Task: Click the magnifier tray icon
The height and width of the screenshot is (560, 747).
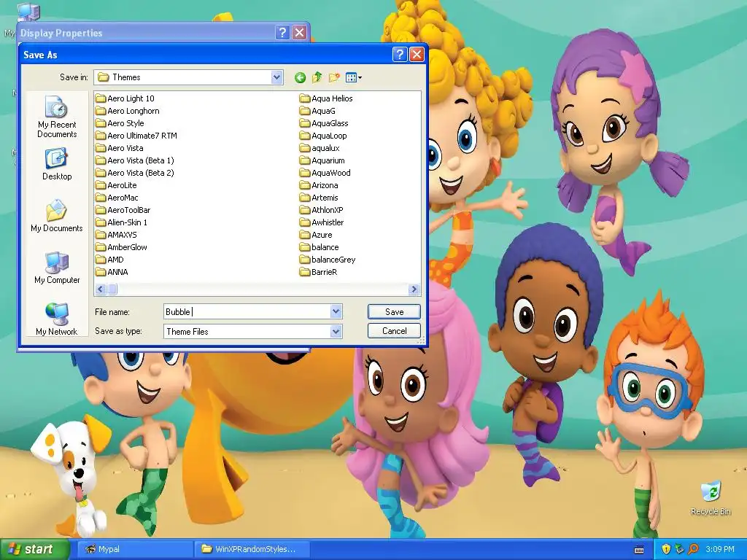Action: coord(693,549)
